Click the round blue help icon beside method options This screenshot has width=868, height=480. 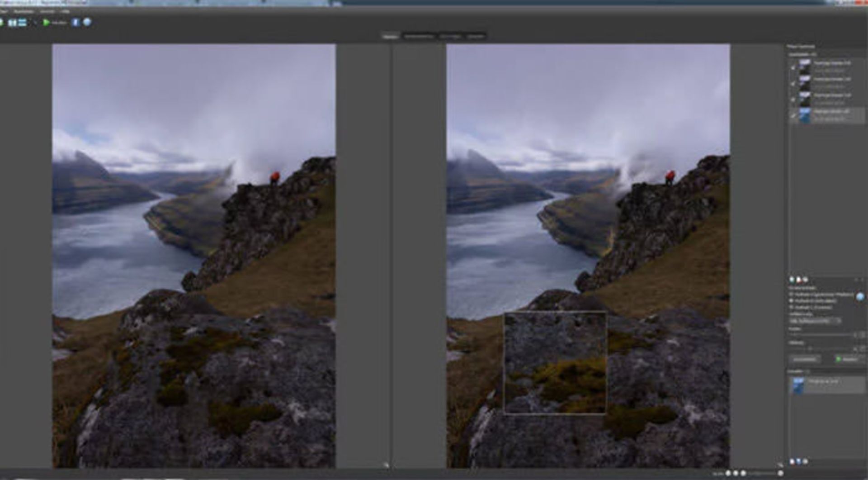[x=860, y=297]
